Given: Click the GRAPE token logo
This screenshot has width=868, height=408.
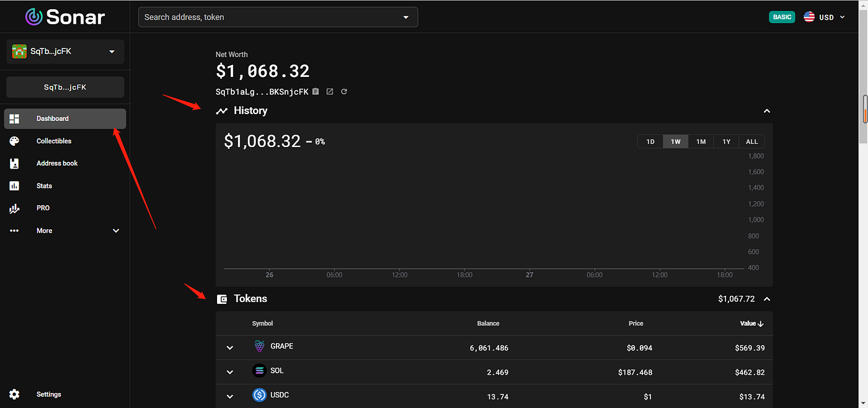Looking at the screenshot, I should 260,347.
